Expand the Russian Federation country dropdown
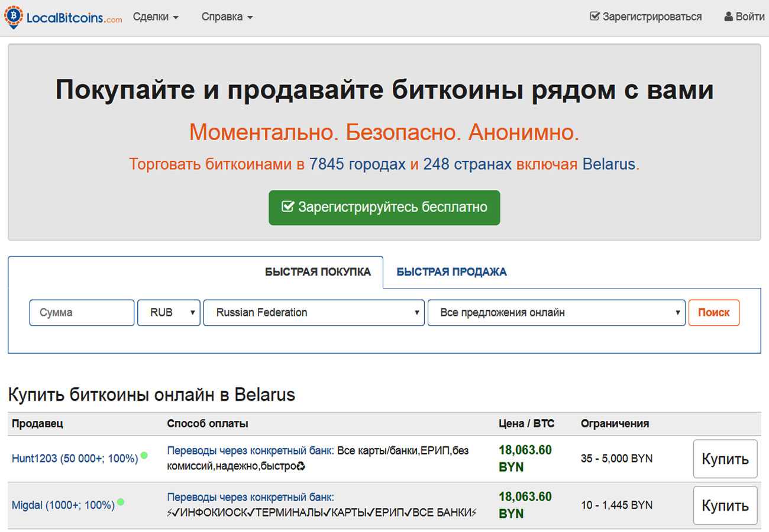This screenshot has width=769, height=532. point(314,313)
